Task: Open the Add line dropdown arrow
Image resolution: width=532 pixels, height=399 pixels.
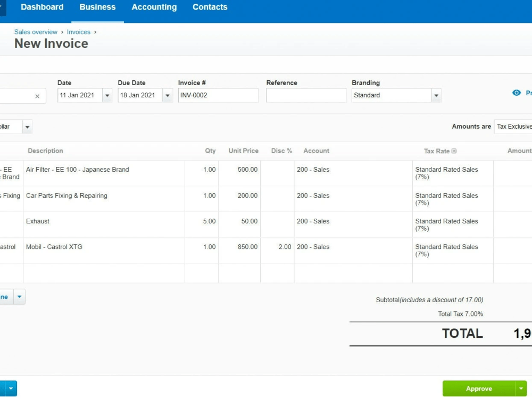Action: (19, 297)
